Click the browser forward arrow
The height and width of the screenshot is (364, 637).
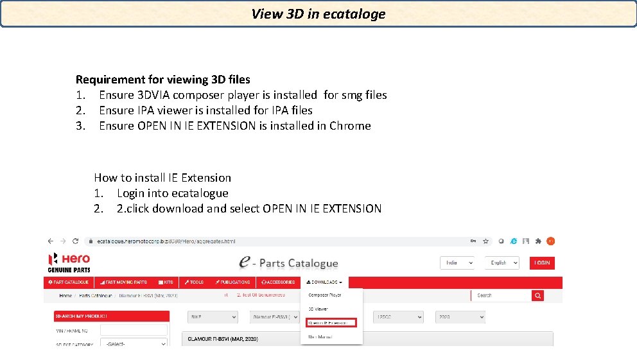click(x=63, y=241)
